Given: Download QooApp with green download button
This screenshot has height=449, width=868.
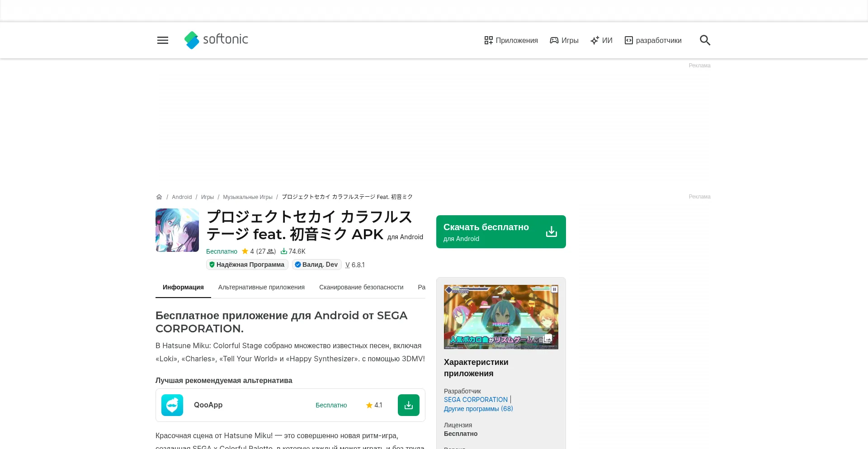Looking at the screenshot, I should (x=409, y=405).
